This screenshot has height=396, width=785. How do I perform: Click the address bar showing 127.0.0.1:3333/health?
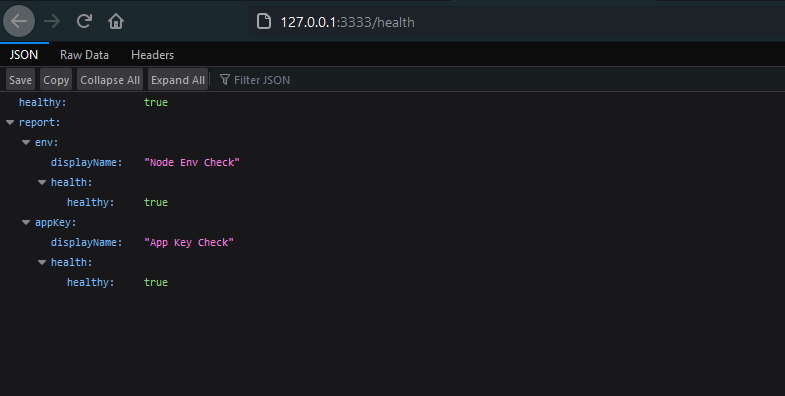(x=516, y=22)
